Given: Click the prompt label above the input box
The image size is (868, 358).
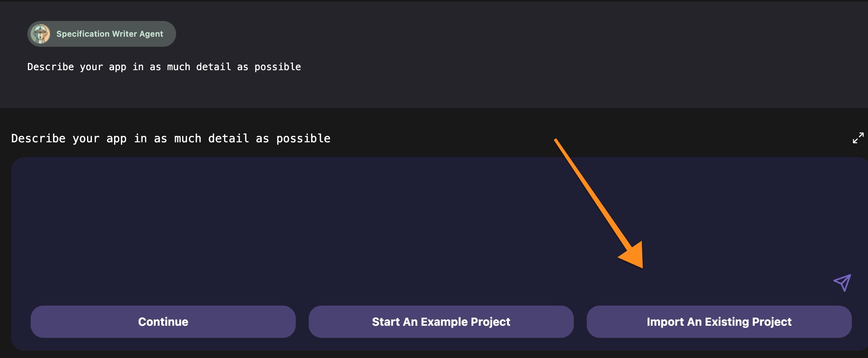Looking at the screenshot, I should [x=171, y=139].
